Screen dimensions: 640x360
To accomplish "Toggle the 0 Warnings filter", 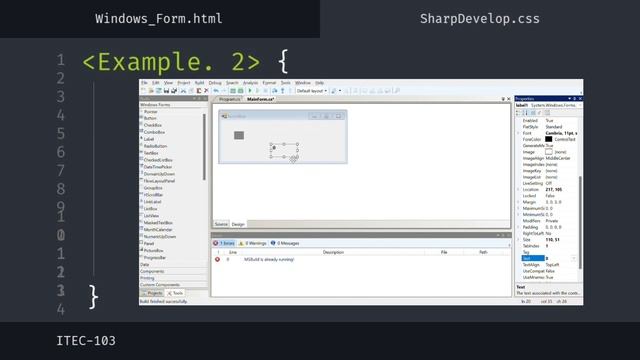I will [253, 243].
